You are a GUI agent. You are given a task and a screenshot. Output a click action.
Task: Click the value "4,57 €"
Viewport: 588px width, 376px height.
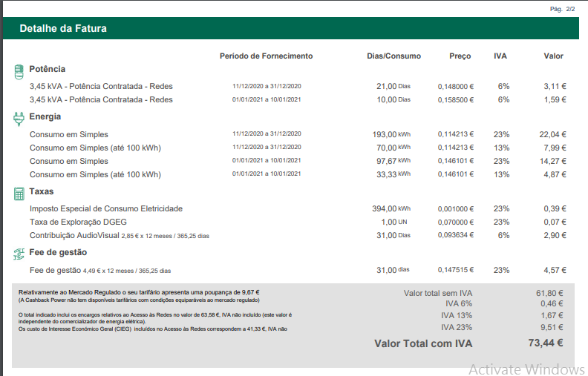(555, 270)
